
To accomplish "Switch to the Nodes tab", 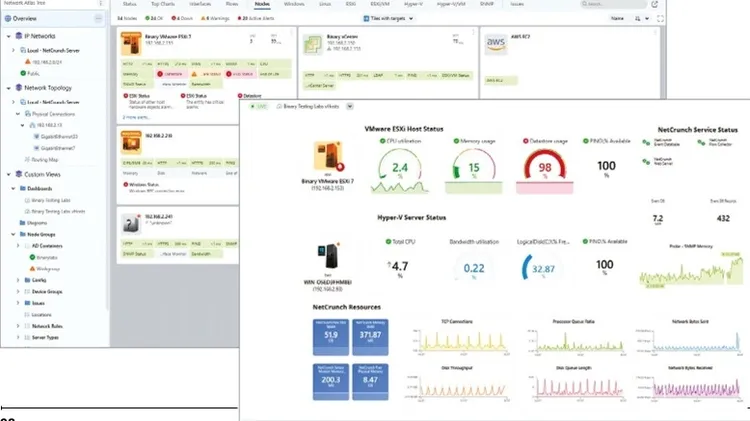I will point(262,4).
